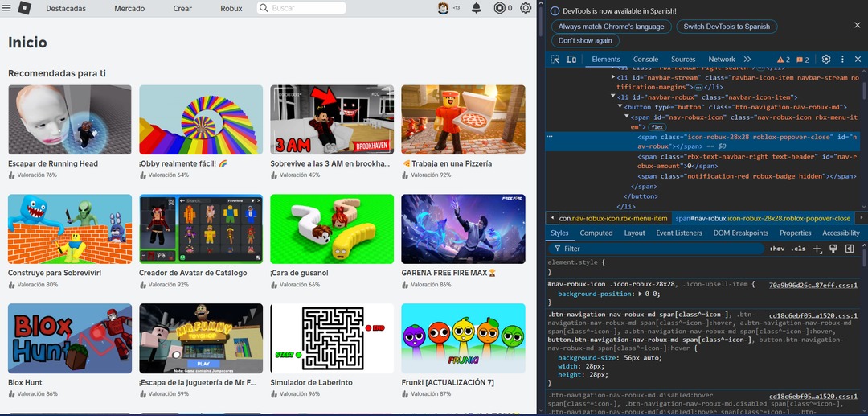The height and width of the screenshot is (416, 868).
Task: Open the Properties tab
Action: tap(796, 233)
